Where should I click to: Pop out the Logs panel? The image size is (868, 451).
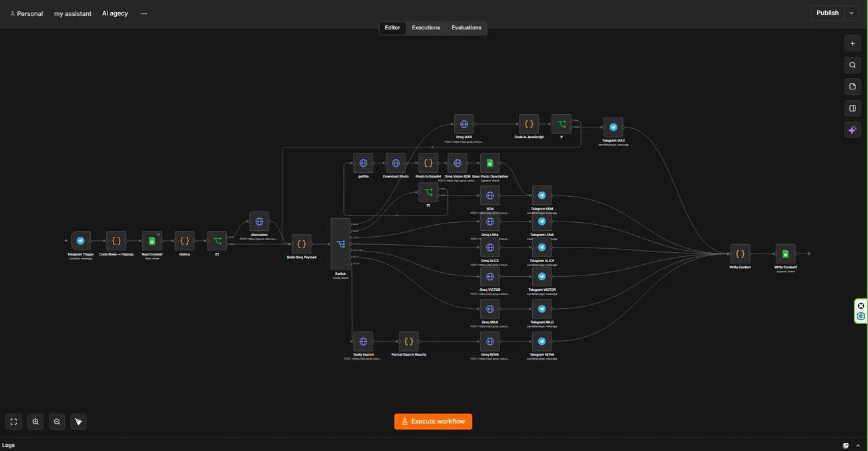(x=846, y=446)
